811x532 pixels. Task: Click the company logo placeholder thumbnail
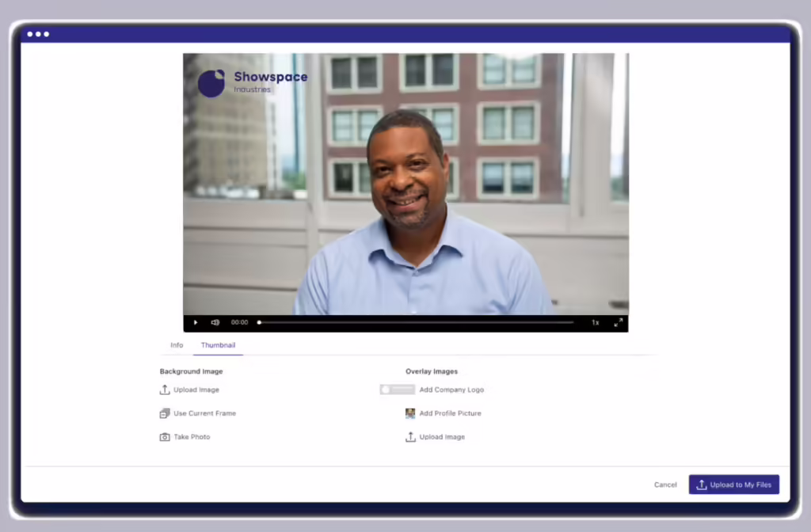tap(397, 389)
